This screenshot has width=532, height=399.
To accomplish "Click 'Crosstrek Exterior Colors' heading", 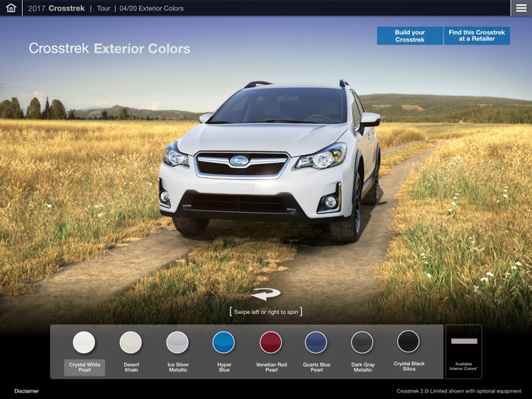I will [109, 48].
